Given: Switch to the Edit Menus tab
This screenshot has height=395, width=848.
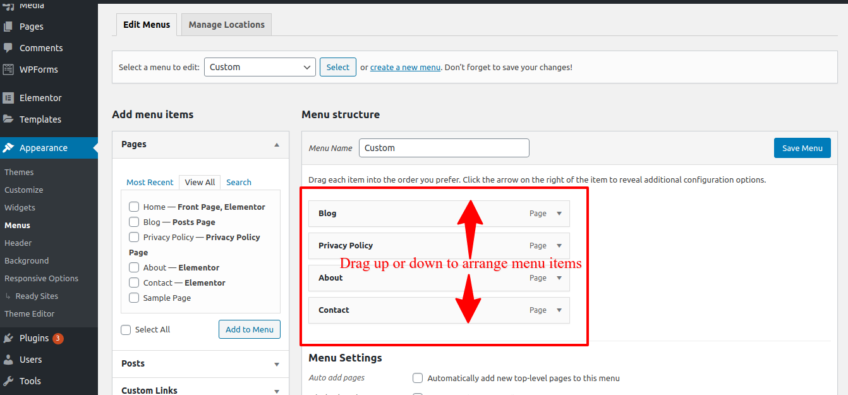Looking at the screenshot, I should 147,24.
